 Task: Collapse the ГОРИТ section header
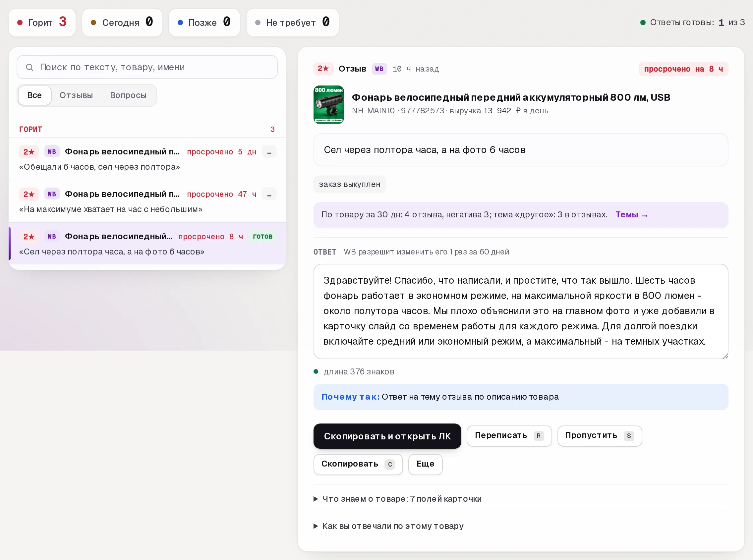(147, 129)
